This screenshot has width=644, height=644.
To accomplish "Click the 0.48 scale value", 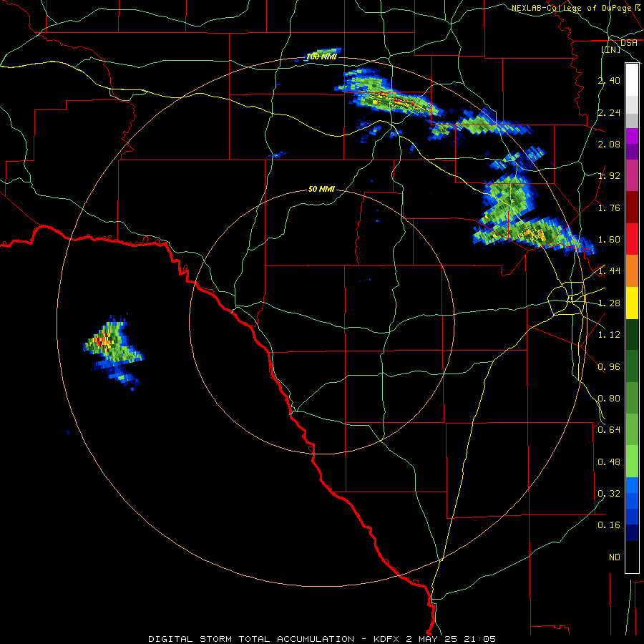I will click(x=609, y=462).
